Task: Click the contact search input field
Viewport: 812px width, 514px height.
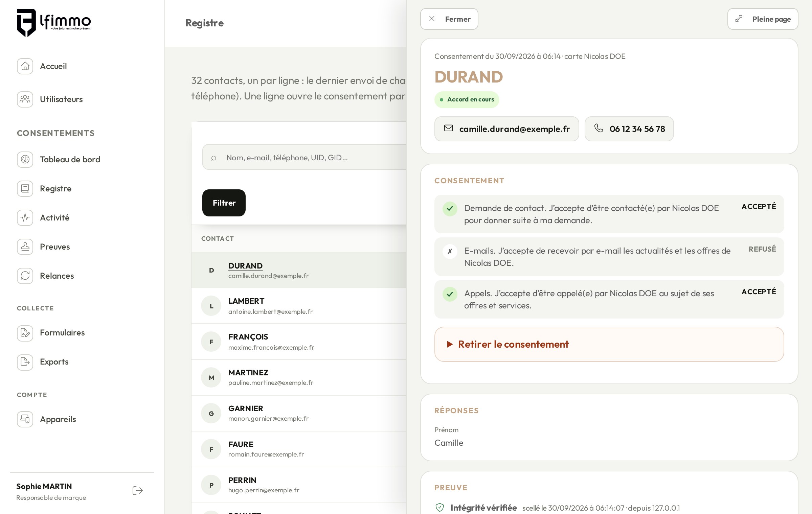Action: pyautogui.click(x=304, y=157)
